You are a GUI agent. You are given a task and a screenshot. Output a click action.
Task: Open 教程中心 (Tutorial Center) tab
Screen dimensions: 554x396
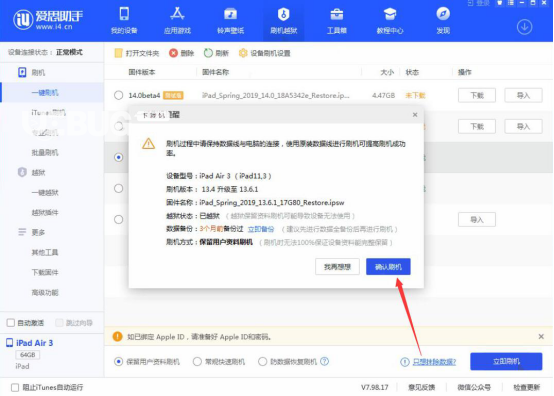pos(390,20)
